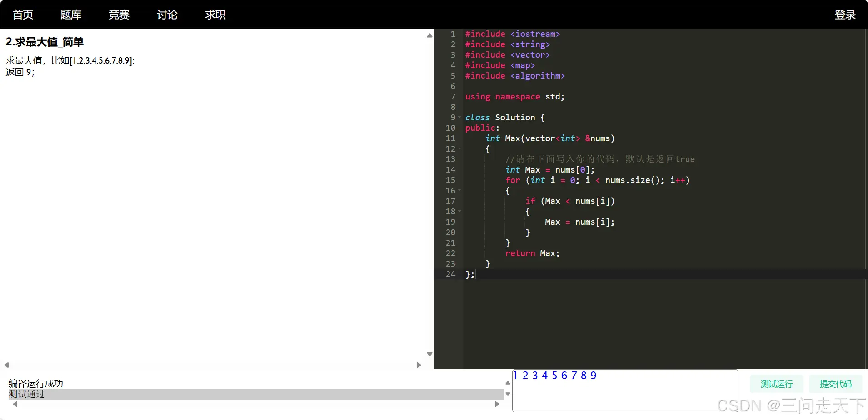
Task: Click the result panel scroll-left arrow
Action: pyautogui.click(x=15, y=404)
